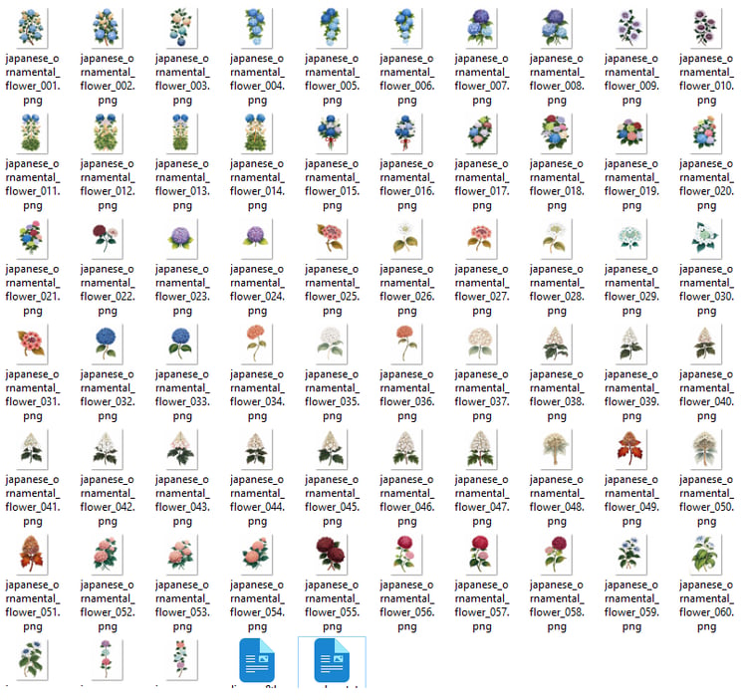Click file name label japanese_ornamental_flower_038.png
Viewport: 747px width, 700px height.
pyautogui.click(x=557, y=394)
